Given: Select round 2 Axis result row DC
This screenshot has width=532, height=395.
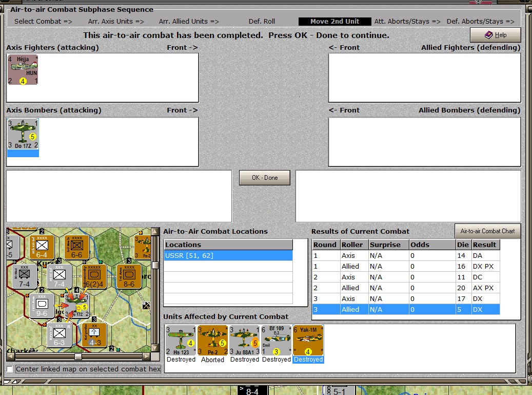Looking at the screenshot, I should click(406, 277).
